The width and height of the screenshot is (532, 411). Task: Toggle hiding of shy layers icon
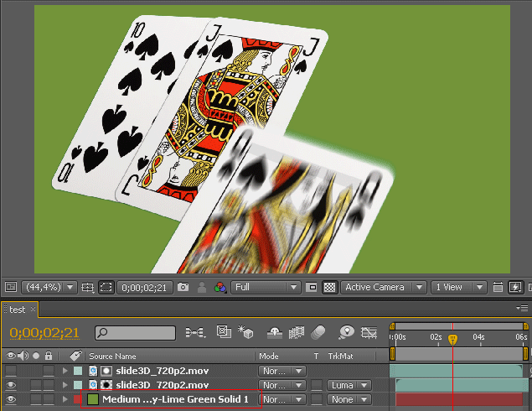275,332
